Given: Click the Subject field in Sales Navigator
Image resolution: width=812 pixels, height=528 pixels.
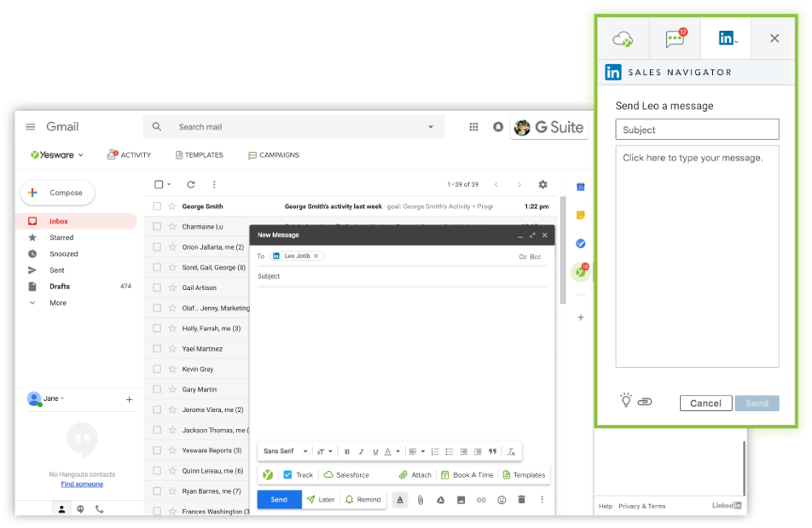Looking at the screenshot, I should pos(697,129).
